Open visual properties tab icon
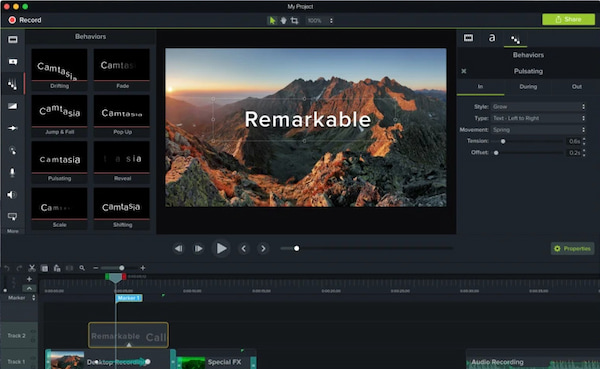 click(x=468, y=38)
